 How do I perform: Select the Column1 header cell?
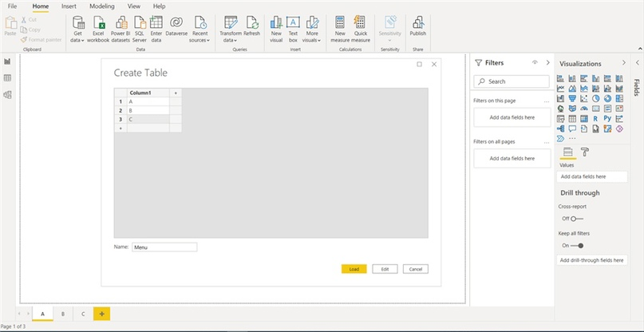pos(148,93)
